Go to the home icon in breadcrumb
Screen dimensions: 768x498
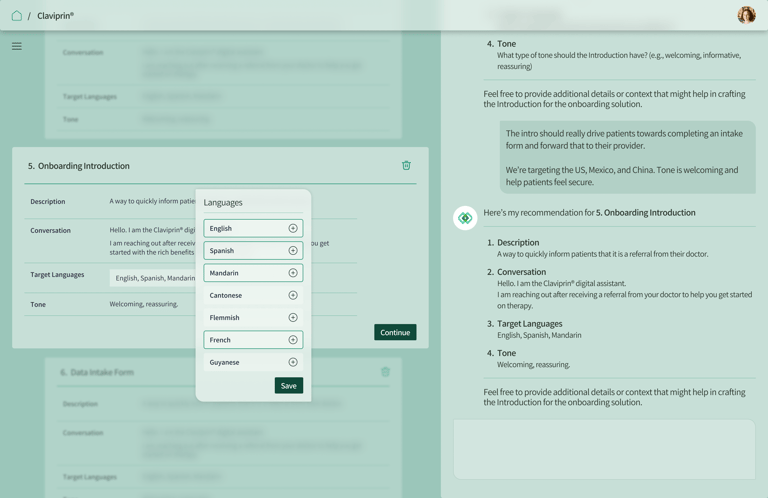click(17, 16)
